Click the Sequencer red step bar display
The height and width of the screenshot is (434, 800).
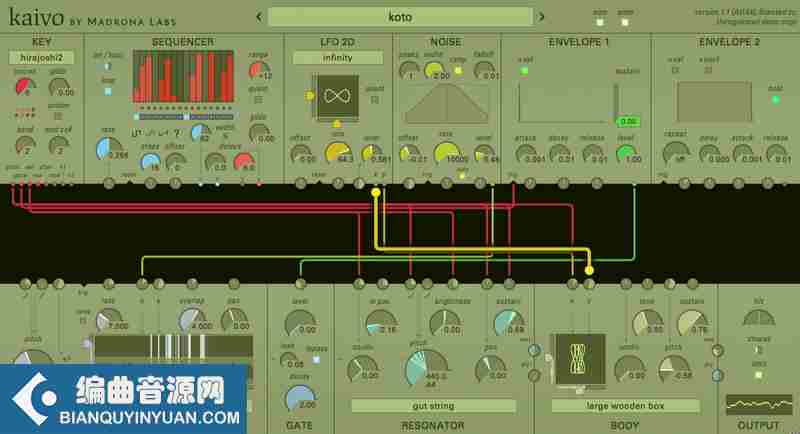[x=183, y=76]
